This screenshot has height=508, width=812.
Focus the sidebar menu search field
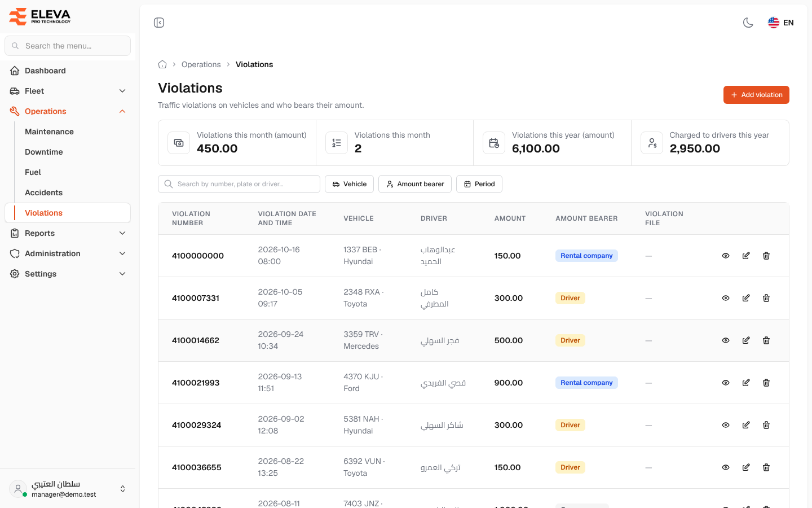click(68, 46)
